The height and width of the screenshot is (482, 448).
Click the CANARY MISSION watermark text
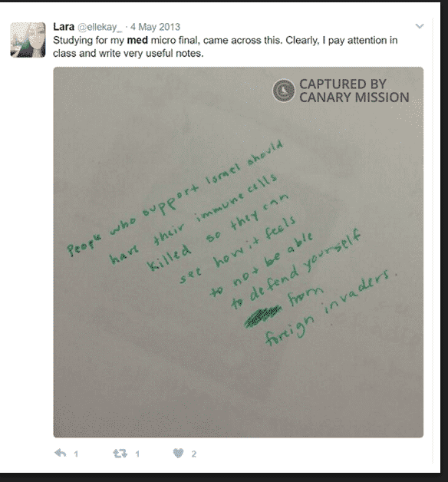[x=354, y=97]
